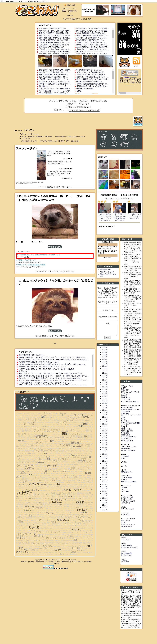Select the ねこ? category chalkboard icon
The height and width of the screenshot is (644, 157).
click(x=124, y=137)
